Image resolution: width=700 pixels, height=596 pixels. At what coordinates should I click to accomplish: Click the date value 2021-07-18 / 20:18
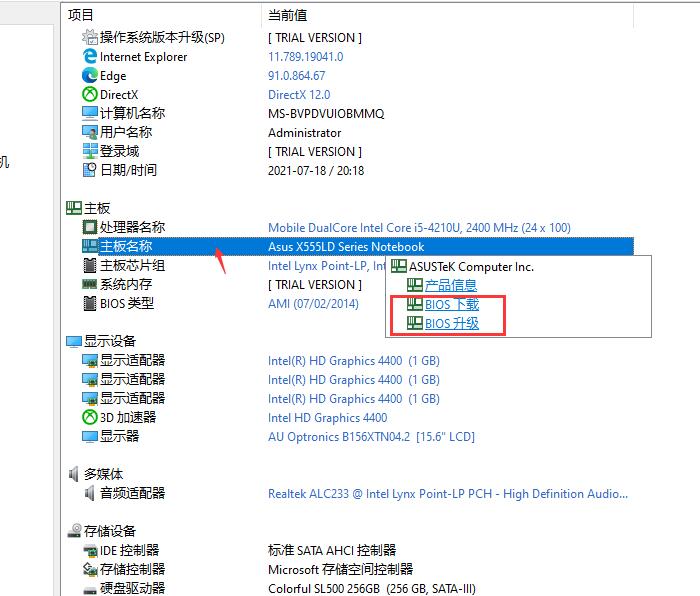click(316, 171)
